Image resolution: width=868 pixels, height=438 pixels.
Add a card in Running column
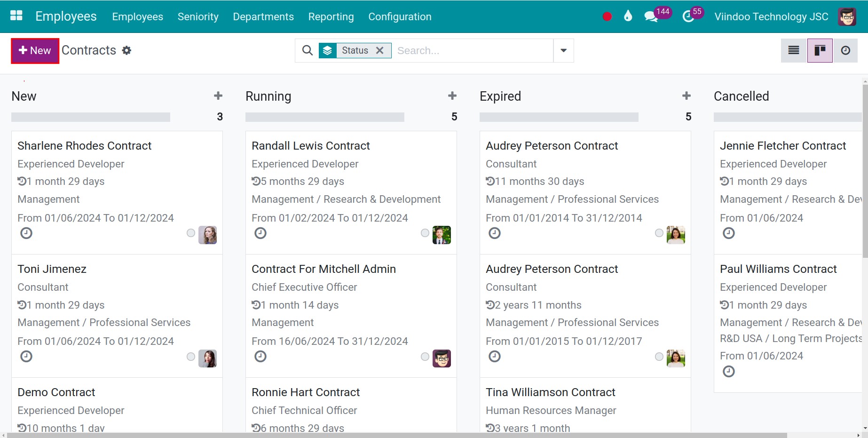point(452,96)
